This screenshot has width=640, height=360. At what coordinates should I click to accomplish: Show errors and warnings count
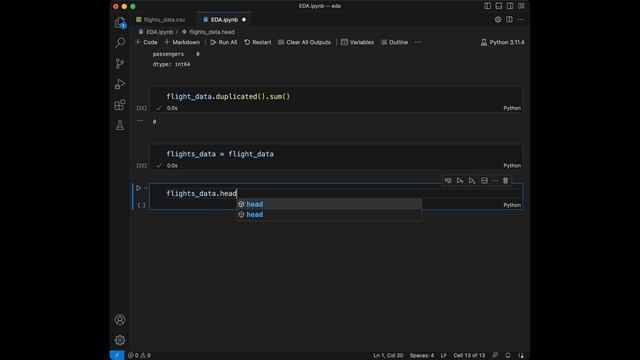point(139,355)
